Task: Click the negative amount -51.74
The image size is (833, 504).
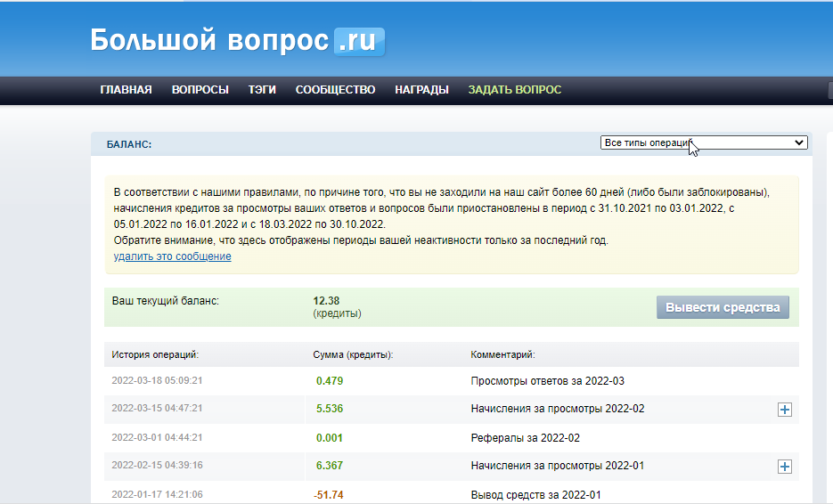Action: click(329, 494)
